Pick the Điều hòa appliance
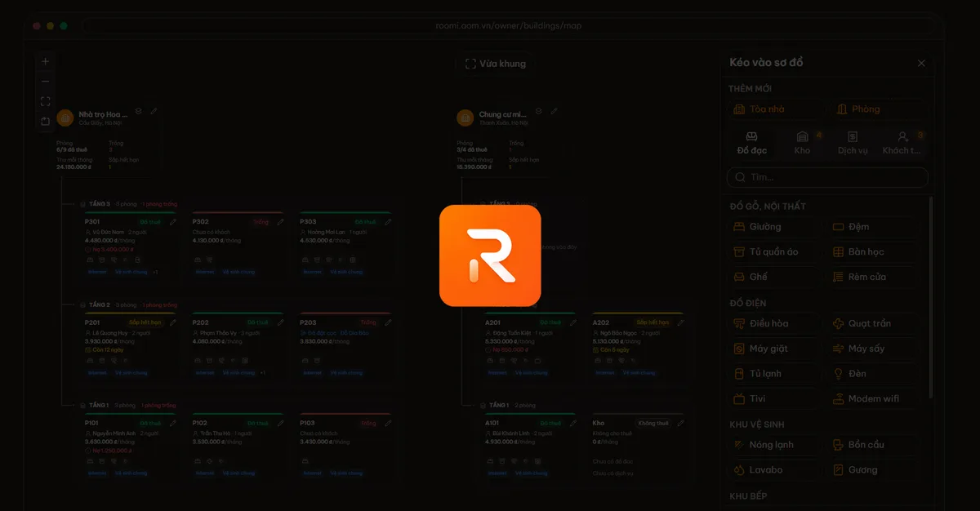980x511 pixels. (774, 323)
